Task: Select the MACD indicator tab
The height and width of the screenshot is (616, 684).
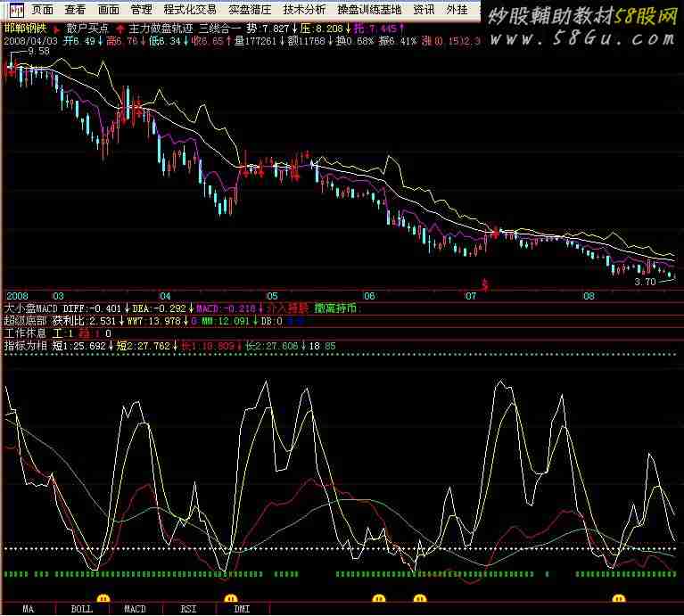Action: [x=135, y=609]
